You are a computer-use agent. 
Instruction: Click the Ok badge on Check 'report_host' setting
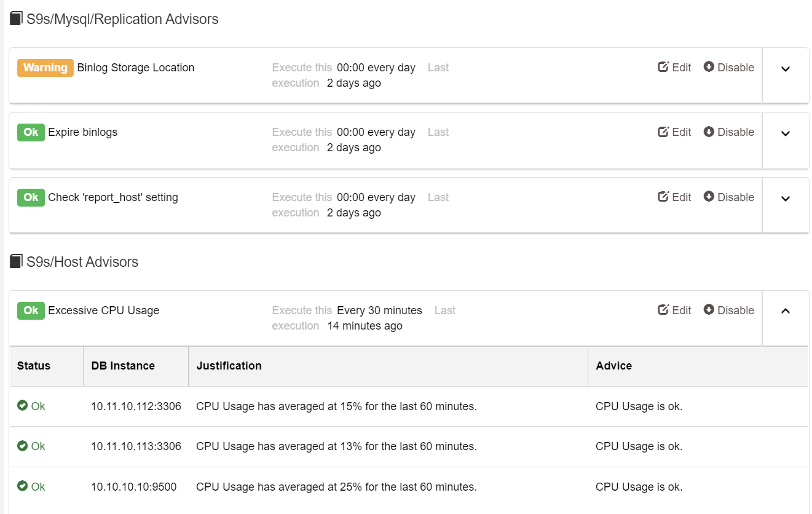tap(31, 197)
